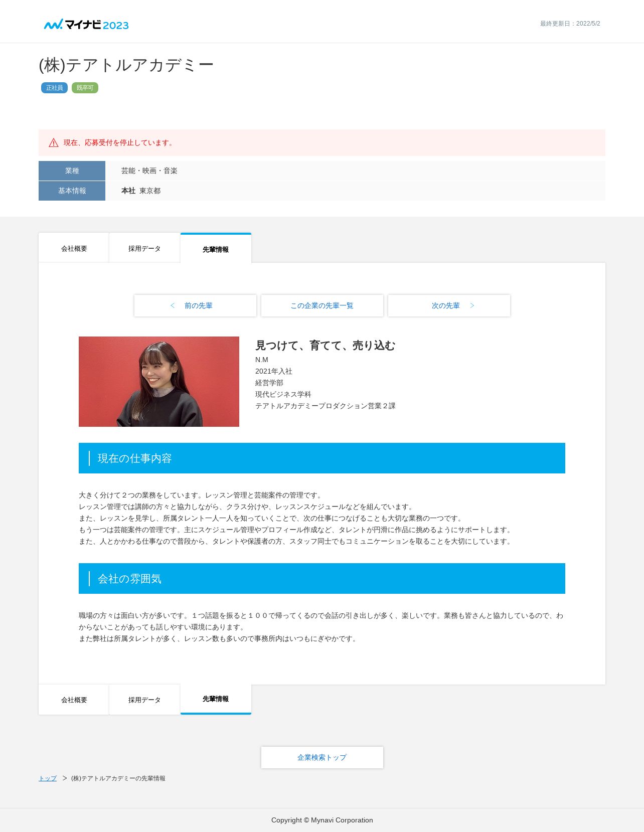Select the bottom 先輩情報 tab
The width and height of the screenshot is (644, 832).
click(216, 699)
